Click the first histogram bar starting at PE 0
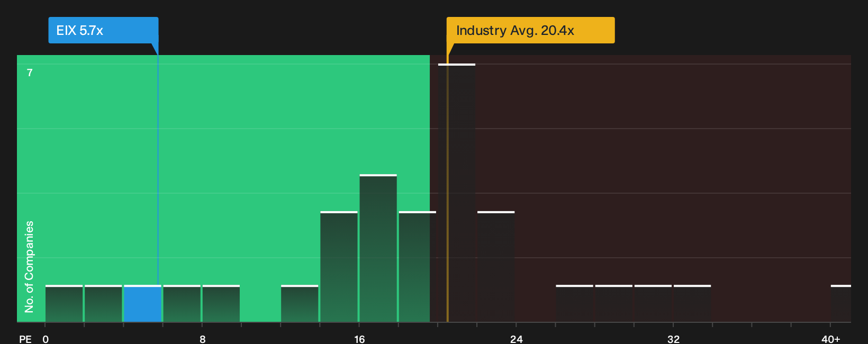 (x=64, y=304)
